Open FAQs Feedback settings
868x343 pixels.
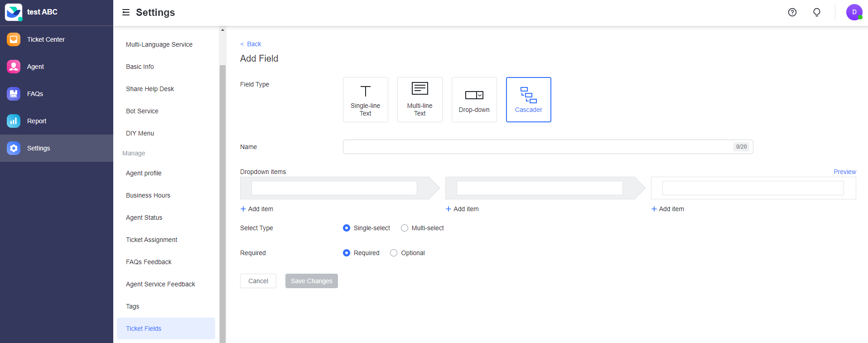(149, 262)
